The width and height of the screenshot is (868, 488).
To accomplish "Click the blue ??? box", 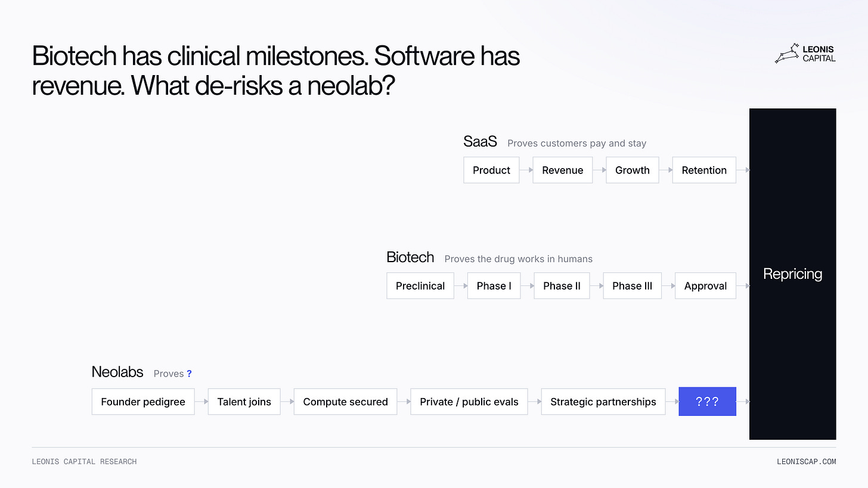I will click(708, 402).
